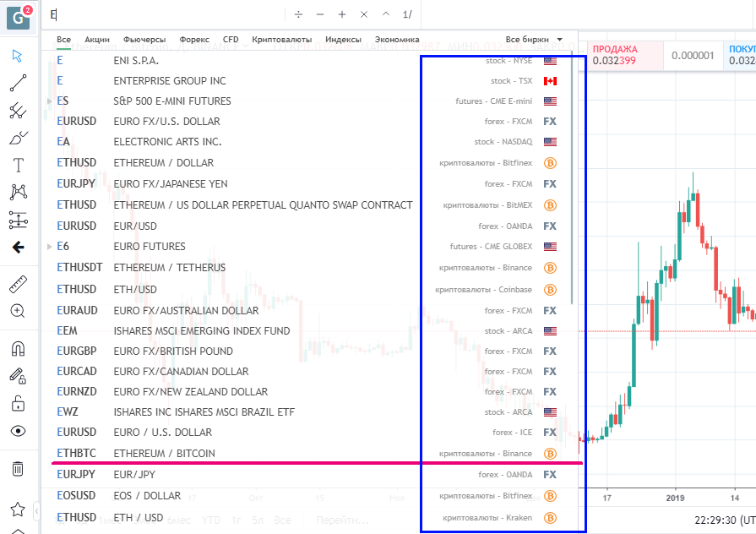The image size is (756, 534).
Task: Select the zoom in tool
Action: (18, 311)
